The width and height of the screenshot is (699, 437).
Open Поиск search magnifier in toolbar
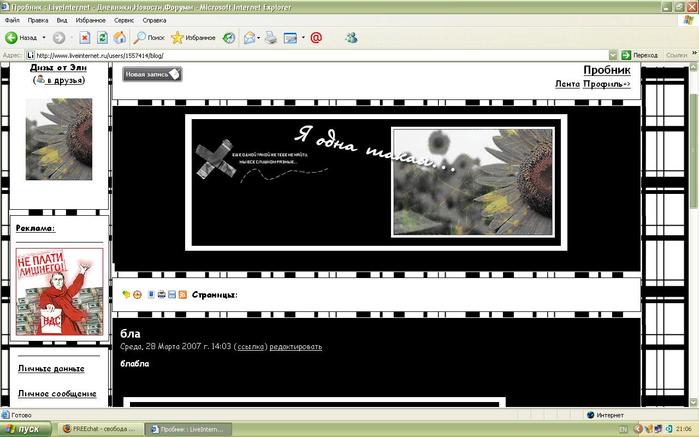[x=140, y=38]
